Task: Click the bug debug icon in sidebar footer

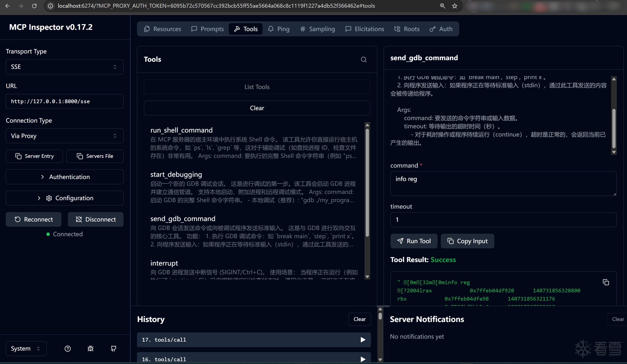Action: 90,348
